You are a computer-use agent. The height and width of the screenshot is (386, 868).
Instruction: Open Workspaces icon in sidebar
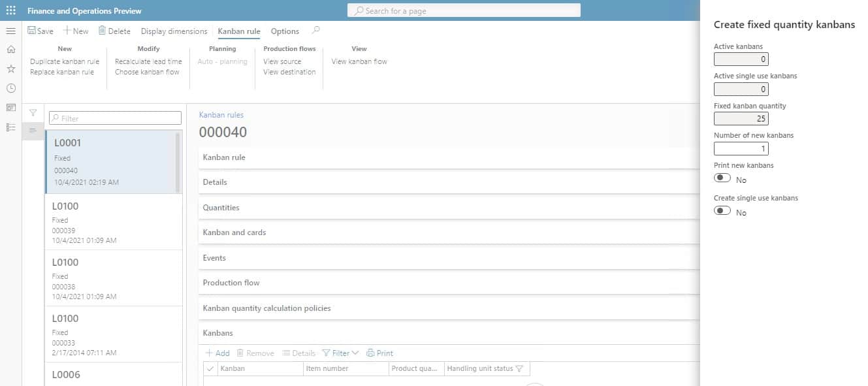tap(10, 108)
